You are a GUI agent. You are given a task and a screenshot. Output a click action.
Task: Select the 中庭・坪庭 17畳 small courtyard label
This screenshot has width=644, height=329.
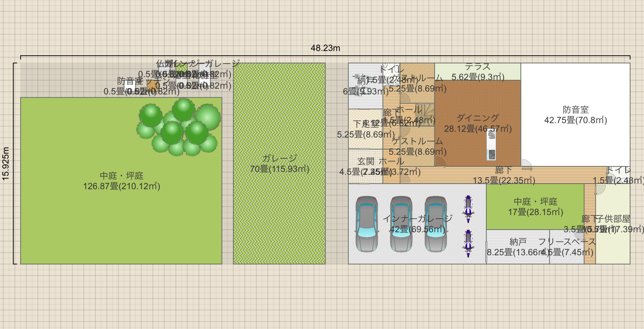[x=535, y=207]
